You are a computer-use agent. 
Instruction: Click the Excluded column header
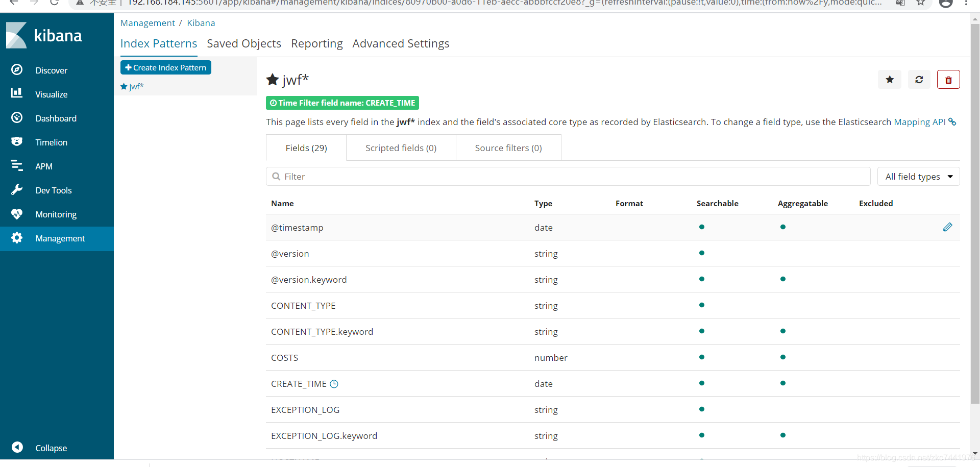click(x=876, y=203)
